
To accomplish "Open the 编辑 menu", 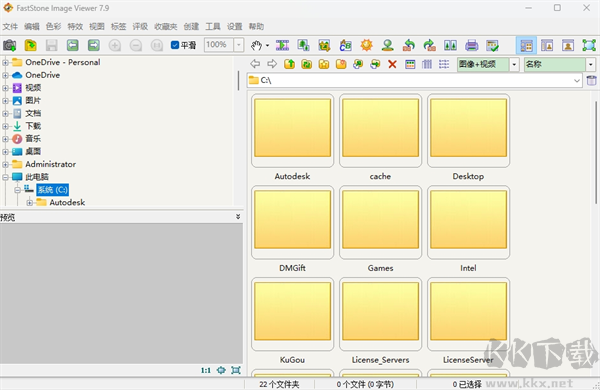I will pos(32,26).
